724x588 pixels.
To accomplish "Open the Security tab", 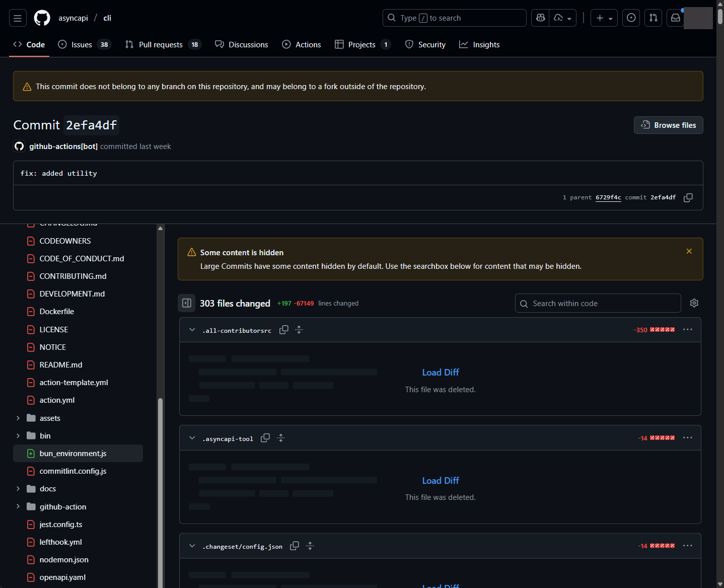I will [425, 45].
